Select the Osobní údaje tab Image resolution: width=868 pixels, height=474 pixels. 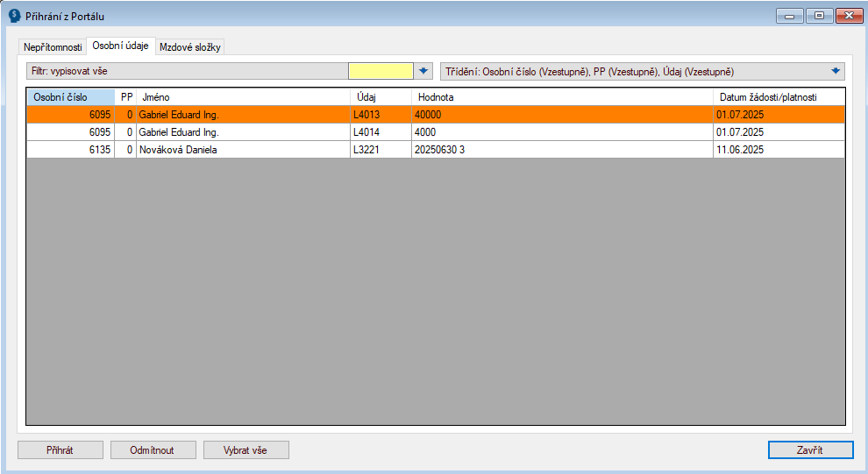coord(120,46)
